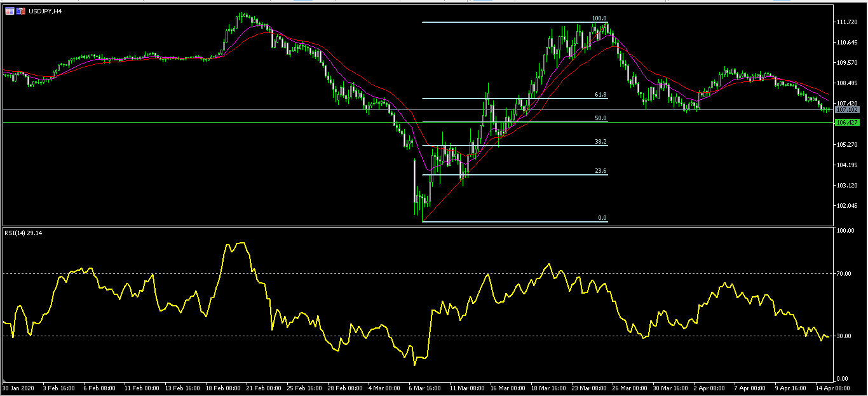Click the 3 Feb 16:00 time label
Viewport: 868px width, 396px height.
58,387
